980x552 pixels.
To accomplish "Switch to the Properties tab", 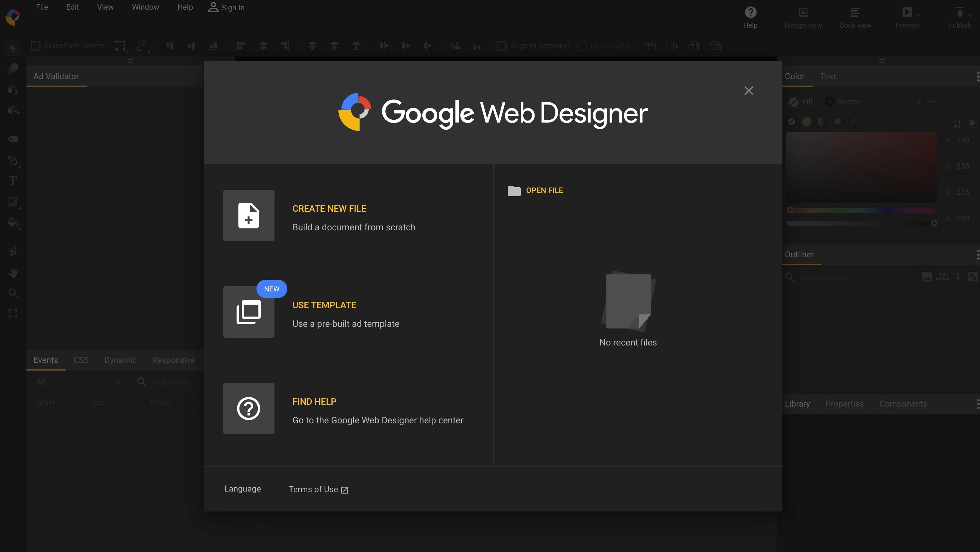I will coord(845,404).
